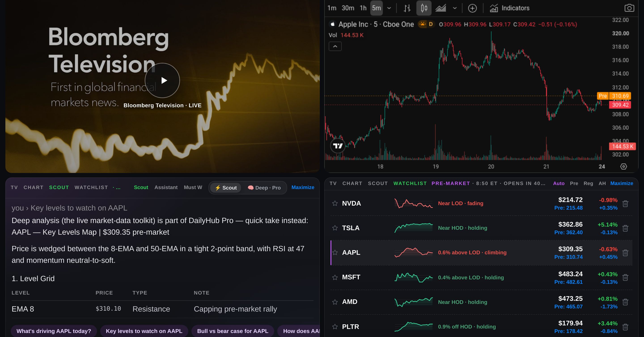Viewport: 644px width, 337px height.
Task: Select the WATCHLIST tab in Watchlist panel
Action: 410,183
